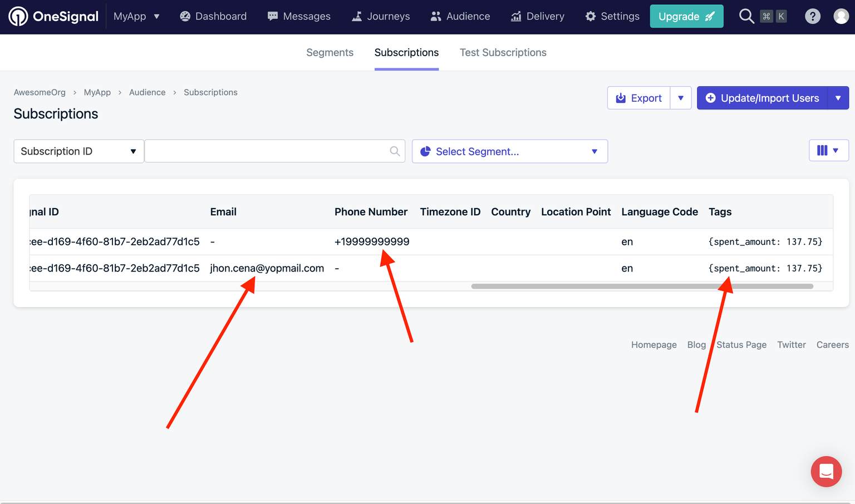The width and height of the screenshot is (855, 504).
Task: Click the search icon in the filter field
Action: (x=395, y=151)
